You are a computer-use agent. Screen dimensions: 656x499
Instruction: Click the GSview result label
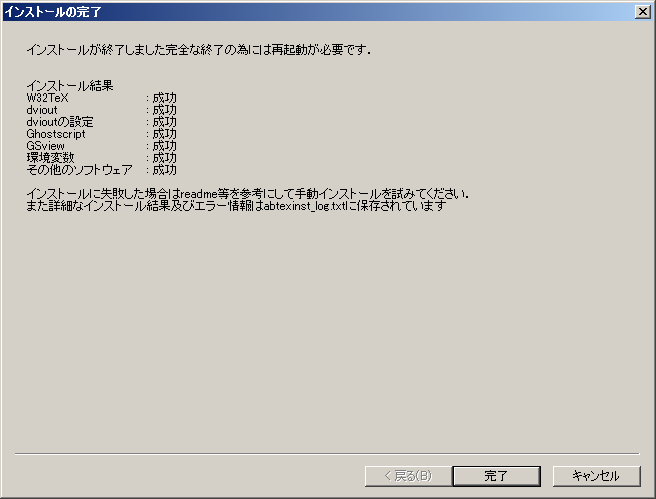click(x=46, y=146)
